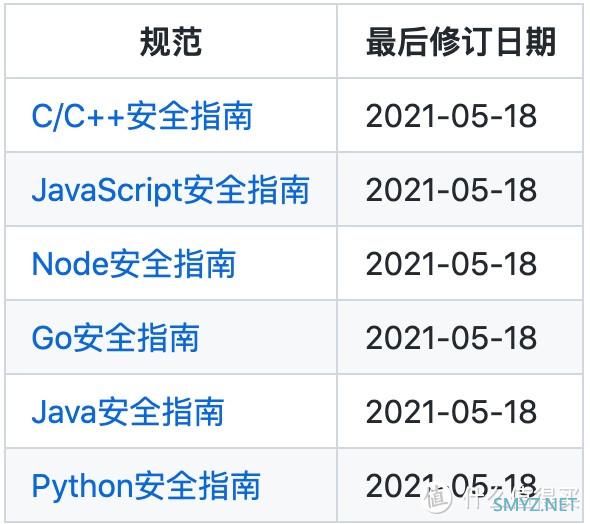Open the JavaScript安全指南 link
The image size is (590, 524).
[170, 190]
